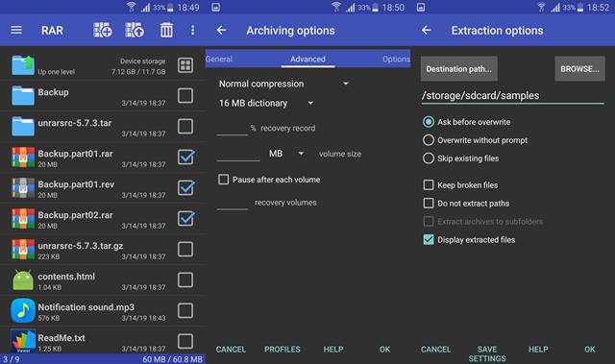Enable Keep broken files
The width and height of the screenshot is (615, 364).
tap(429, 184)
